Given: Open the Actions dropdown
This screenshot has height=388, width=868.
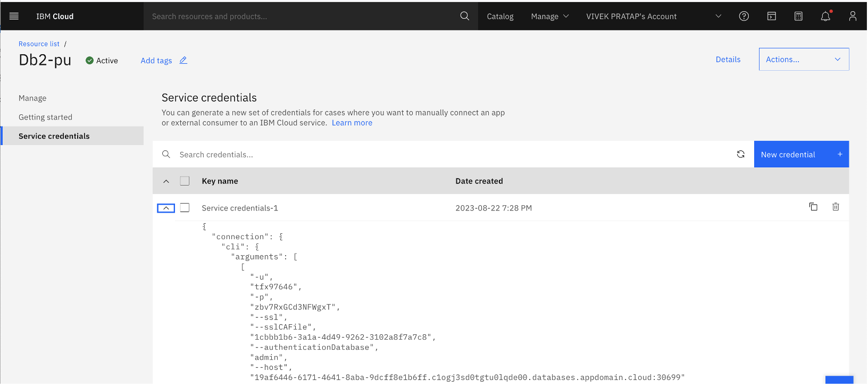Looking at the screenshot, I should [804, 60].
